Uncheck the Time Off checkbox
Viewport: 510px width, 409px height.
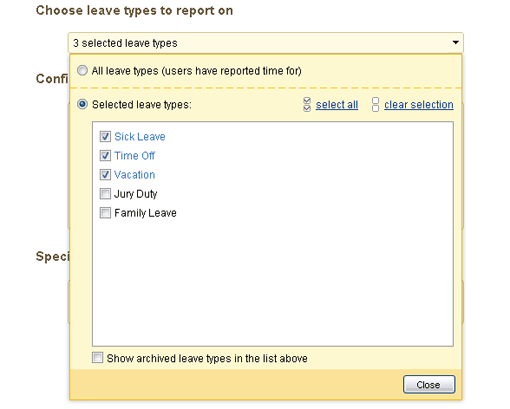click(x=105, y=155)
